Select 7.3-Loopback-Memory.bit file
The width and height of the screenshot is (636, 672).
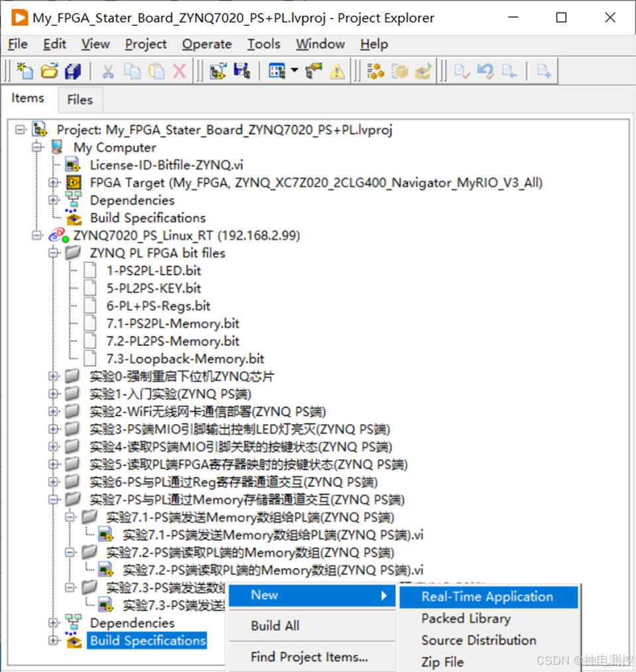pyautogui.click(x=185, y=359)
